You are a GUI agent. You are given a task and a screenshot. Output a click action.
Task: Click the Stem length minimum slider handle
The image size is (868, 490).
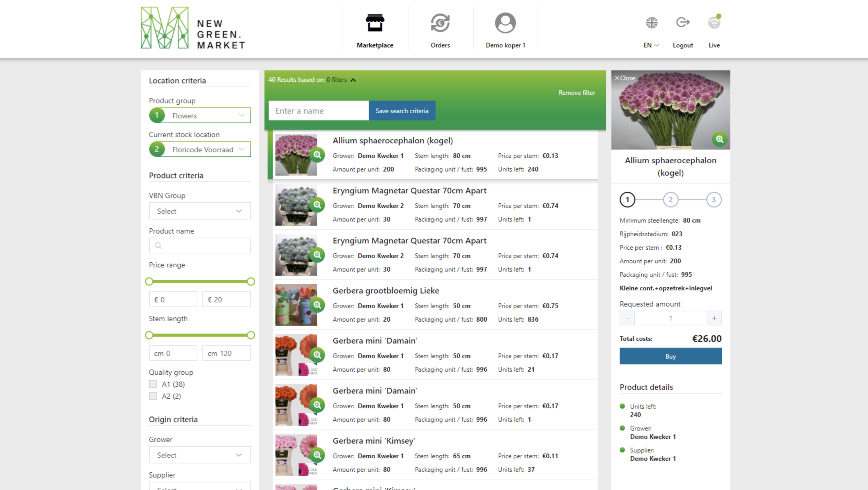tap(149, 335)
